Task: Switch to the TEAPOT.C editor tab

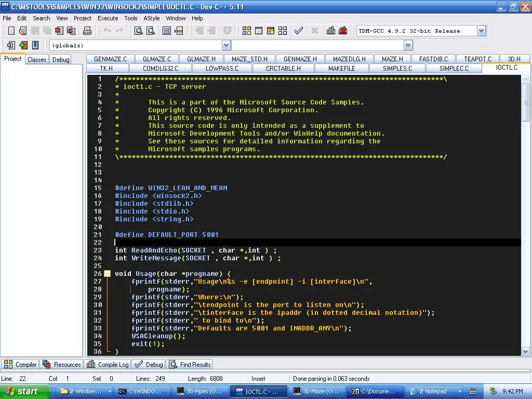Action: point(478,59)
